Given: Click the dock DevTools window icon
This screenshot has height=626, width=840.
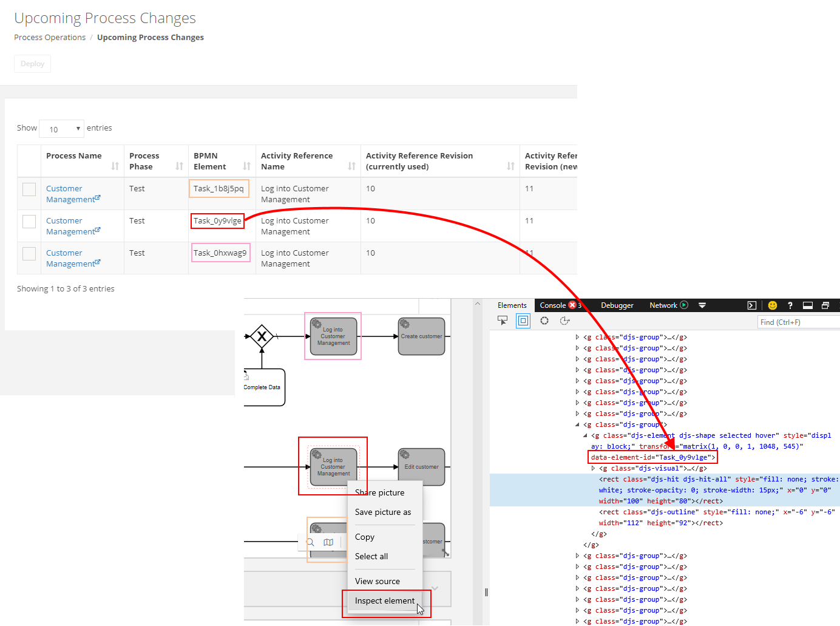Looking at the screenshot, I should (x=807, y=305).
